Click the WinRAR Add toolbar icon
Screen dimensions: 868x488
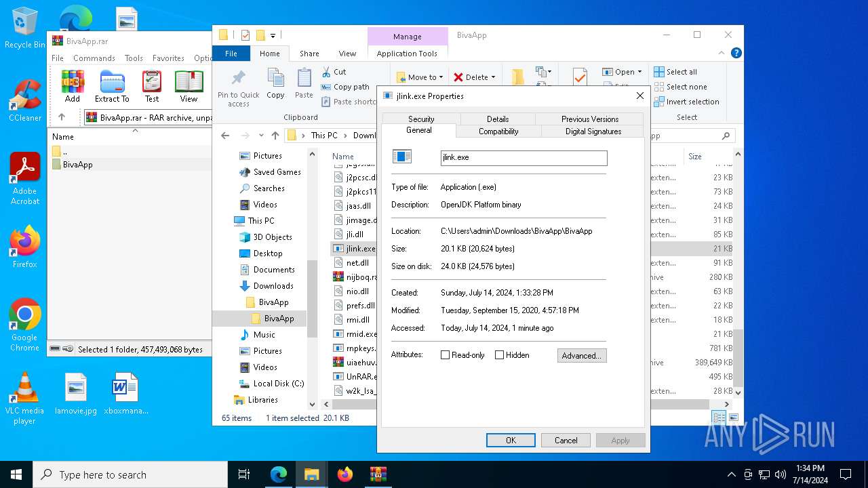point(73,86)
